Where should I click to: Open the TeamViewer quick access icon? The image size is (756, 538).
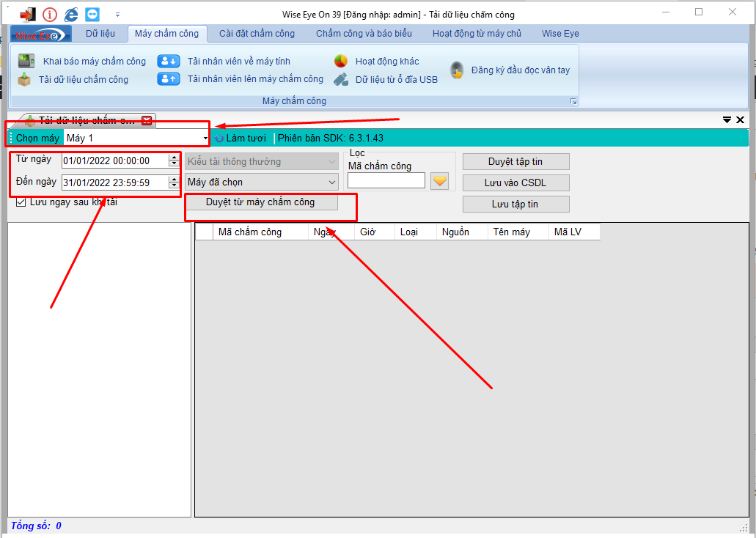pos(92,15)
